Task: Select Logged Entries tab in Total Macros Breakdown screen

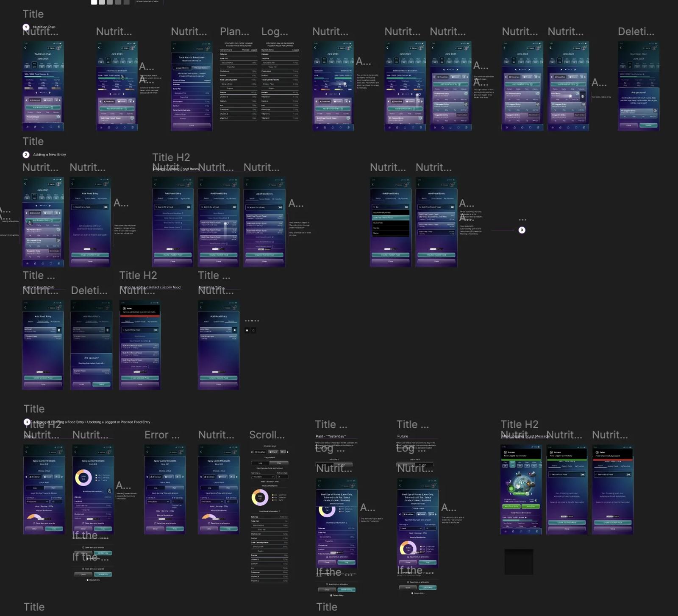Action: click(183, 68)
